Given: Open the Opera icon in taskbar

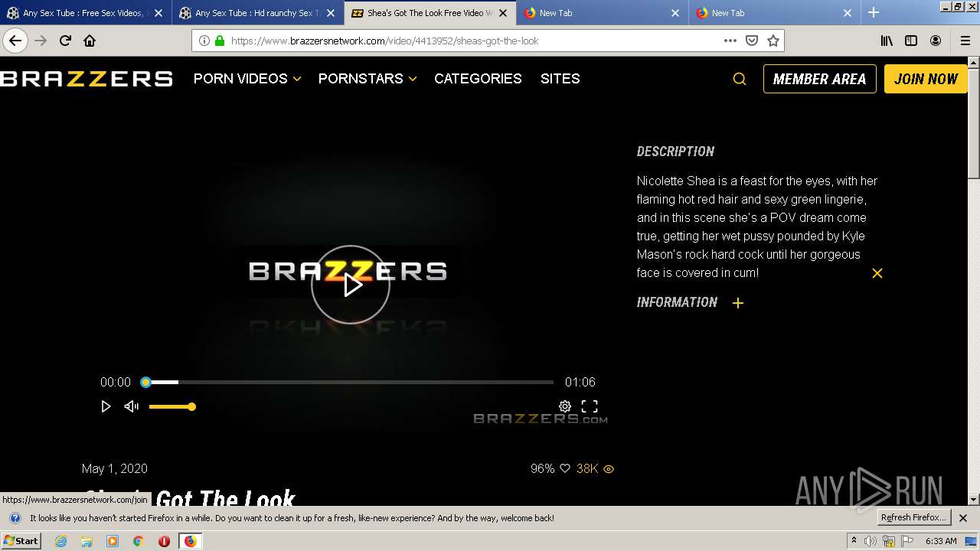Looking at the screenshot, I should [x=164, y=541].
